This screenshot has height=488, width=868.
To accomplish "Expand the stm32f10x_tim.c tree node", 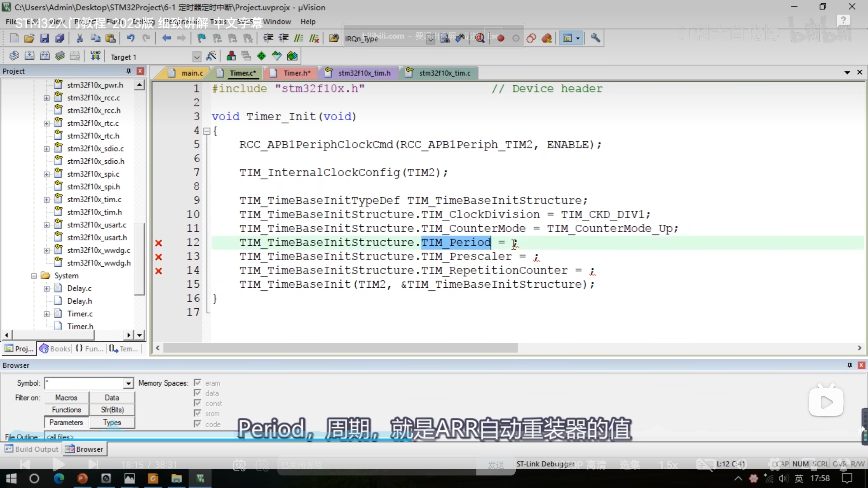I will [x=46, y=200].
